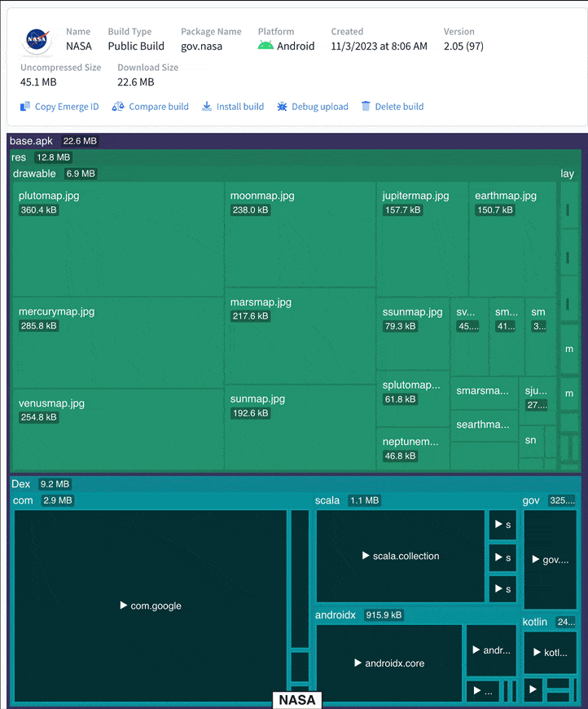
Task: Select the plutomap.jpg treemap tile
Action: point(118,239)
